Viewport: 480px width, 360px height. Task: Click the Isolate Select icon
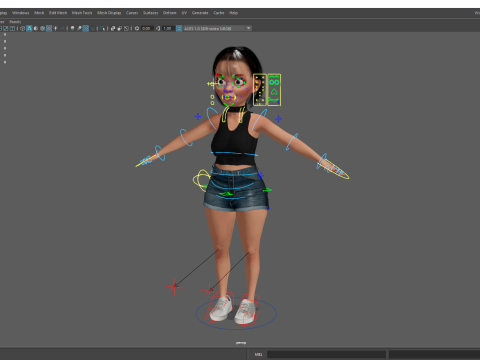[102, 28]
